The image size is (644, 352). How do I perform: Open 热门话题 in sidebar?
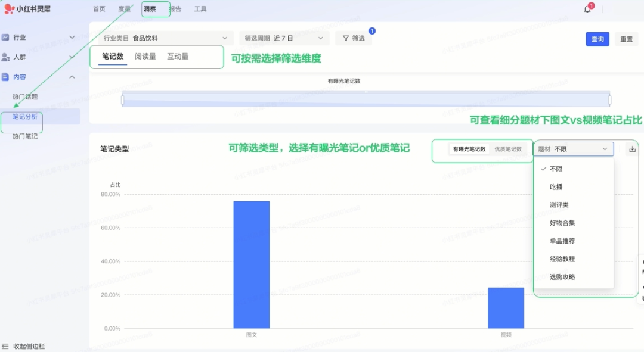pos(25,96)
